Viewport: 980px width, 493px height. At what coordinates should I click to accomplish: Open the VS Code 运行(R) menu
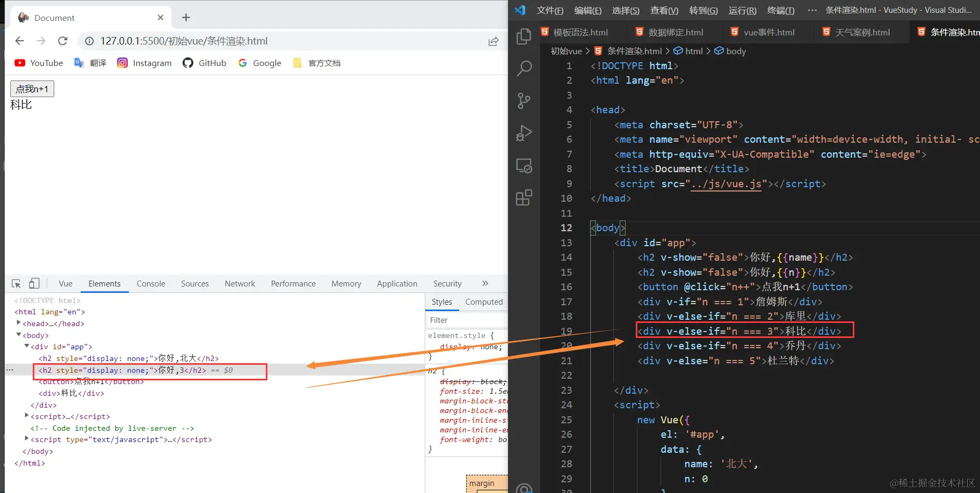(743, 10)
